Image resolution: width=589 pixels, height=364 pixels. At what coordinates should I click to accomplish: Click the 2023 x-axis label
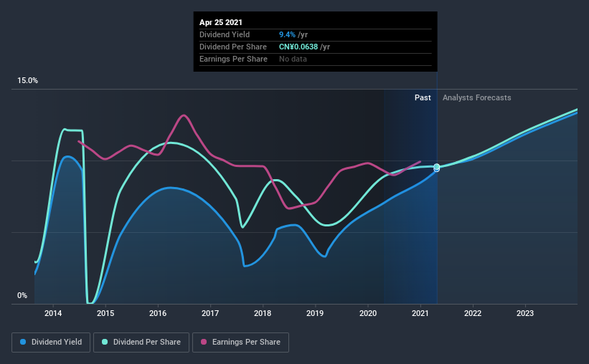(x=524, y=313)
